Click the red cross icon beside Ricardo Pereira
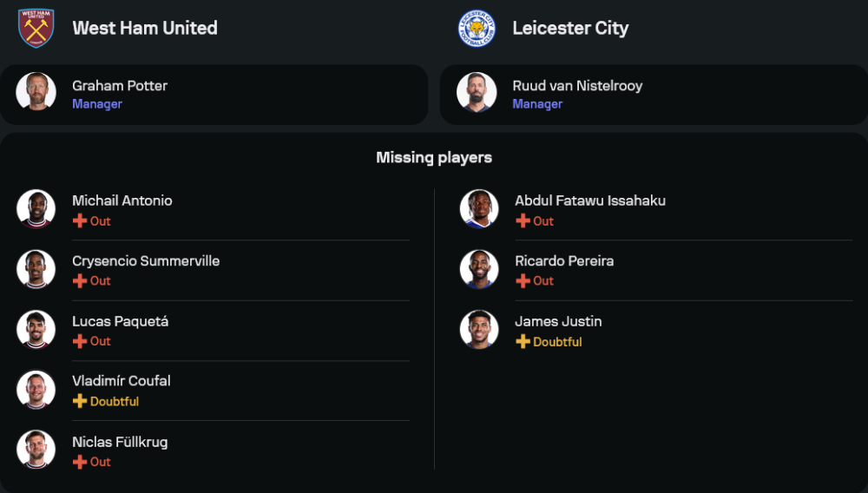Image resolution: width=868 pixels, height=493 pixels. [x=523, y=281]
